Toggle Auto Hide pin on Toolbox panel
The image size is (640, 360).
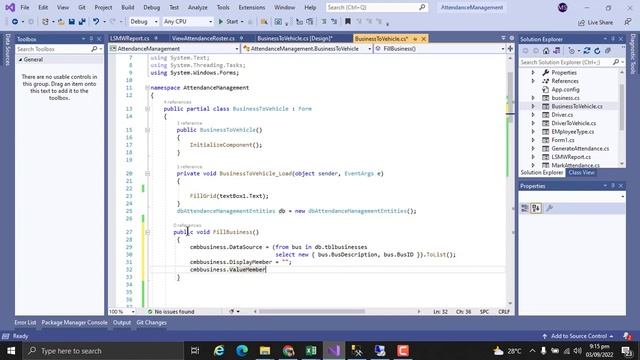pos(91,39)
